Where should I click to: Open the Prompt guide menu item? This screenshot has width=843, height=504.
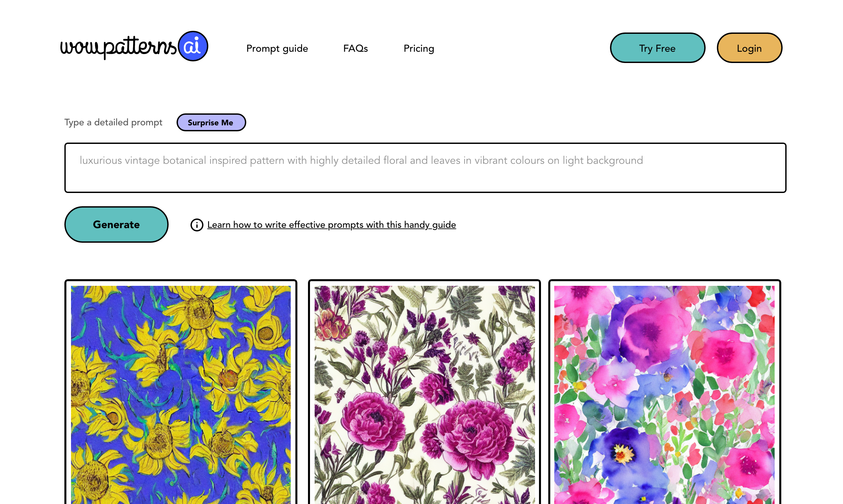tap(277, 48)
